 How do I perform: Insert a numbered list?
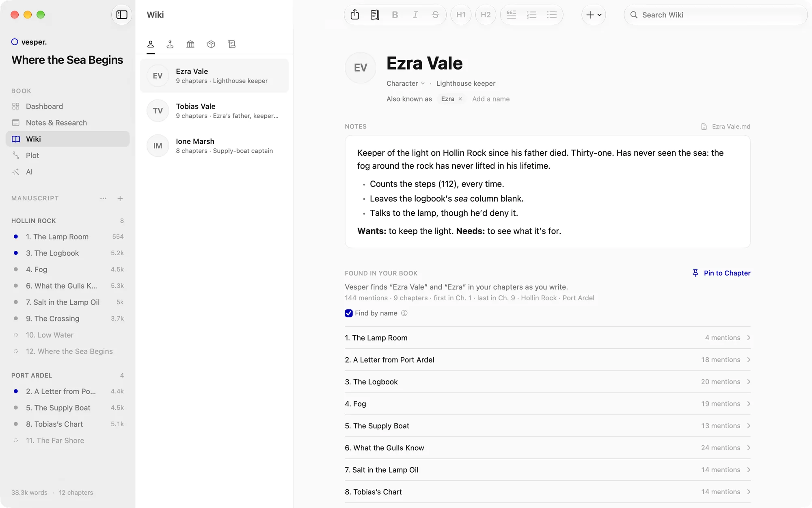(531, 15)
